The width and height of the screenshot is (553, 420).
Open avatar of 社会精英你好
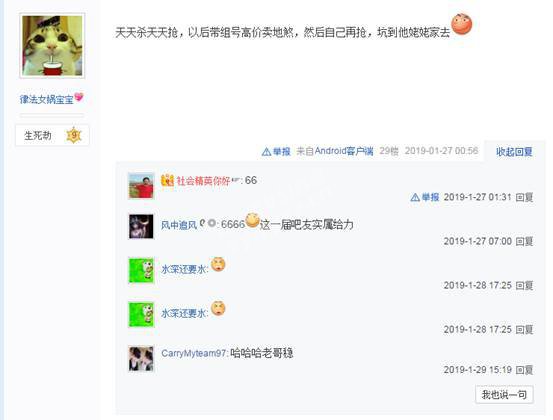(141, 186)
